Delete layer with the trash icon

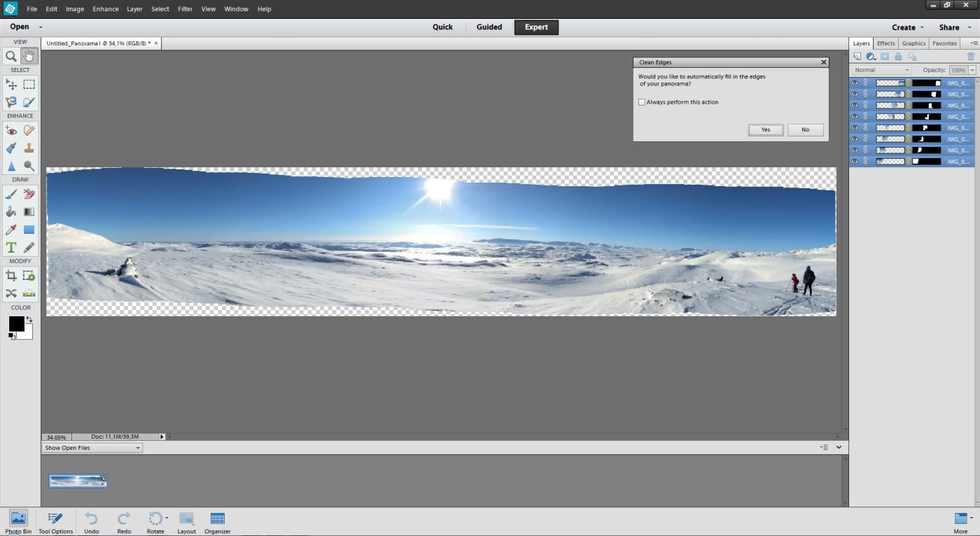970,57
